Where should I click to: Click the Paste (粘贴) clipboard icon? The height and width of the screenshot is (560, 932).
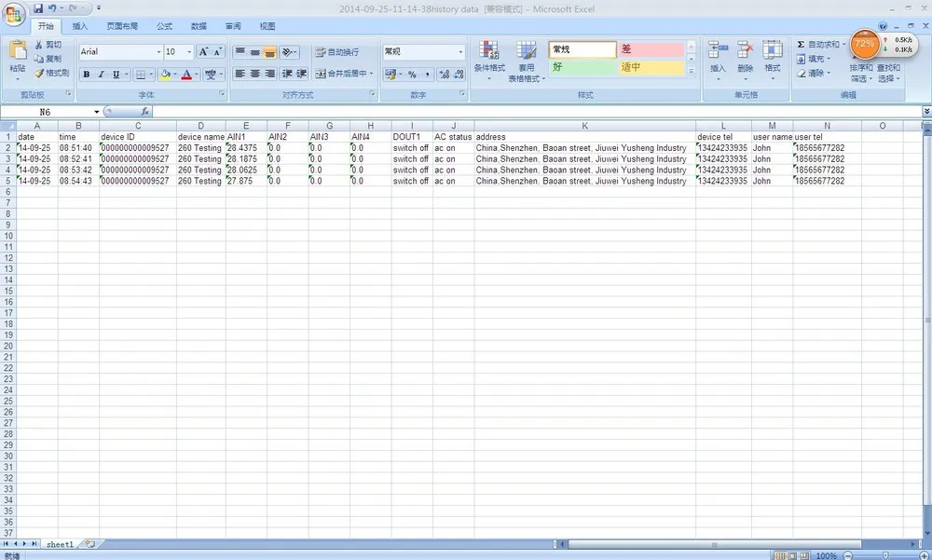click(x=18, y=50)
